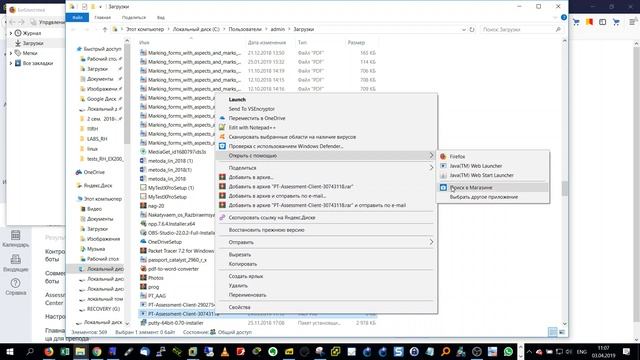Select 'Send To VSEncryptor' menu entry

click(251, 109)
